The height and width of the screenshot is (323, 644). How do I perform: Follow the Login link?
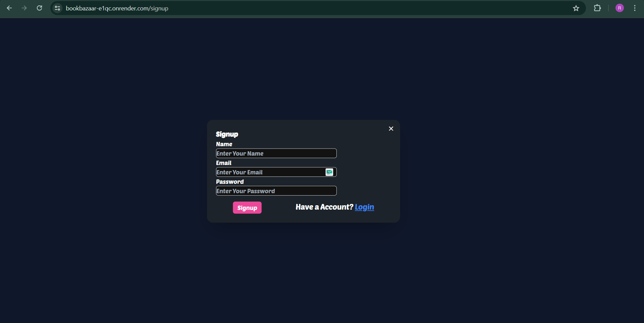coord(364,207)
